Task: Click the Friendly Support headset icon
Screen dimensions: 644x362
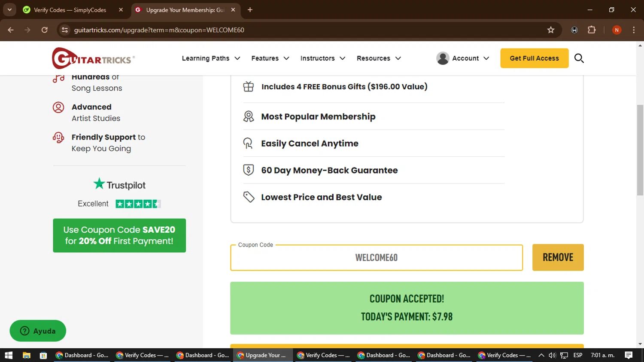Action: (58, 137)
